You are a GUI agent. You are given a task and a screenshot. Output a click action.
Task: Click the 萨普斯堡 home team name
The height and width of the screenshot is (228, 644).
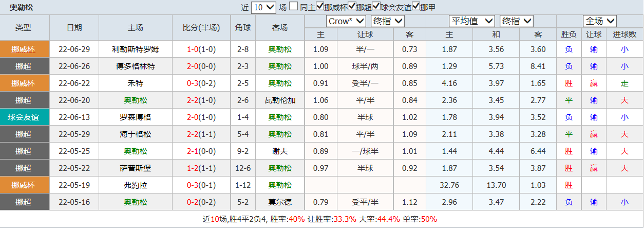coord(136,168)
